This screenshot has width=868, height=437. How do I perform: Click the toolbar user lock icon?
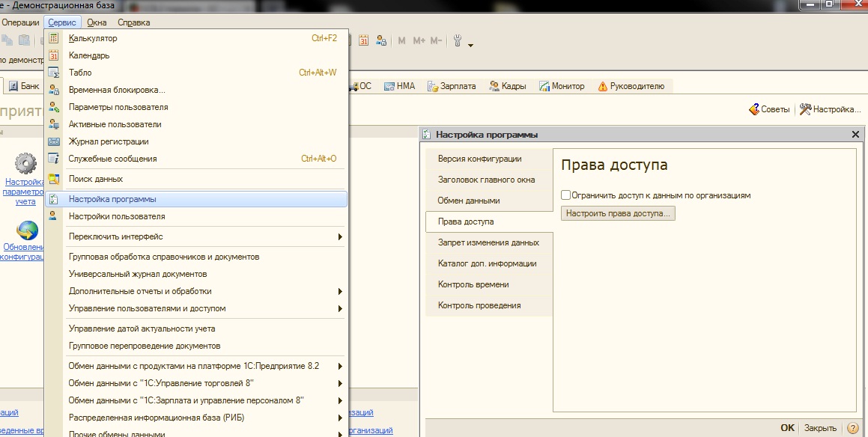click(x=381, y=40)
